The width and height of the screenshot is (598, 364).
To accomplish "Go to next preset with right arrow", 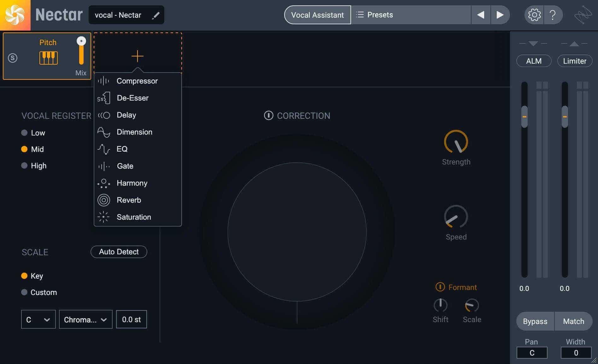I will [500, 15].
